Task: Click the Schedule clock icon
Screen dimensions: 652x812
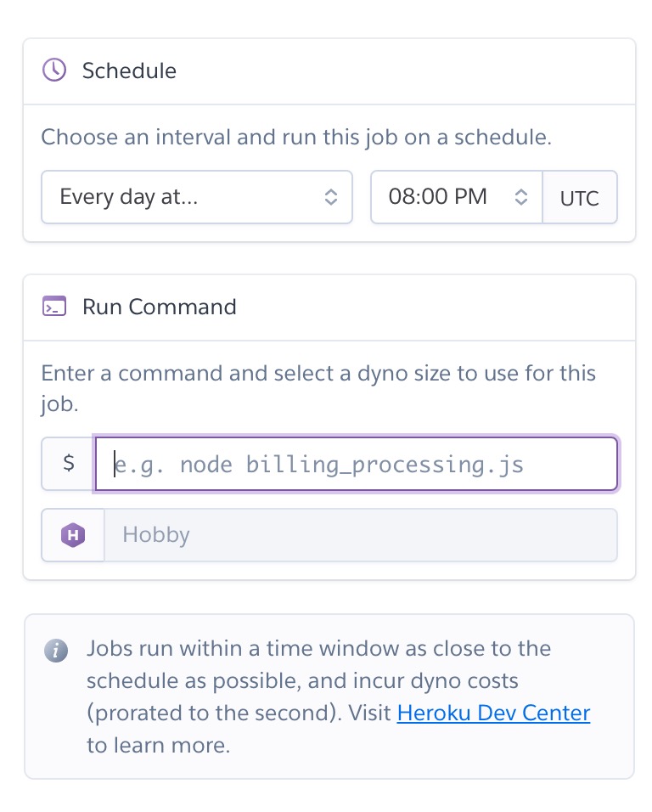Action: [54, 70]
